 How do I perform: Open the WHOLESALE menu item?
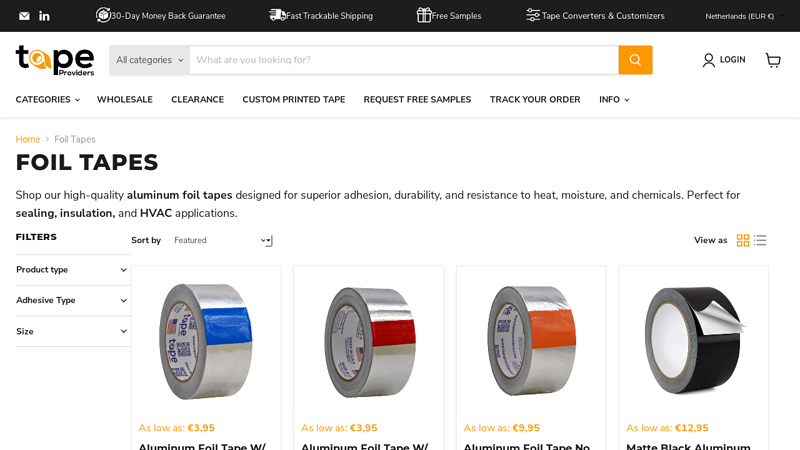pos(124,99)
